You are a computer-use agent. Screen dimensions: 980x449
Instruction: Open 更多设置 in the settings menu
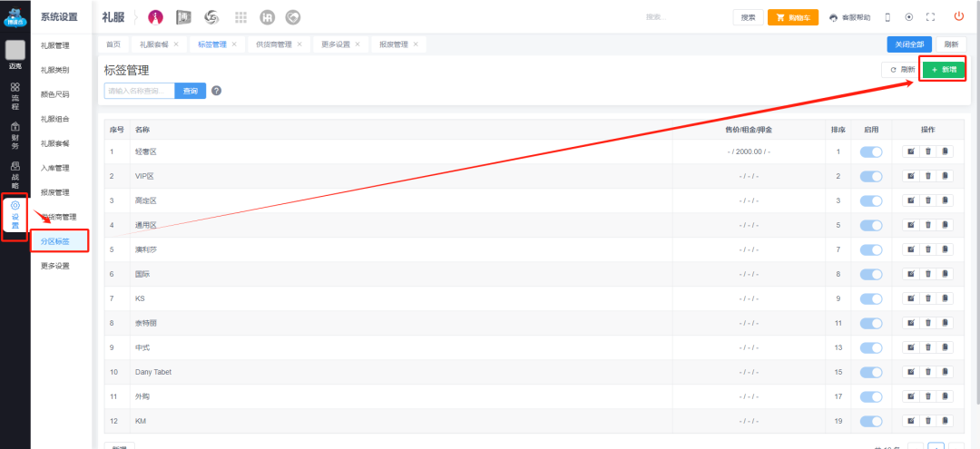(55, 266)
